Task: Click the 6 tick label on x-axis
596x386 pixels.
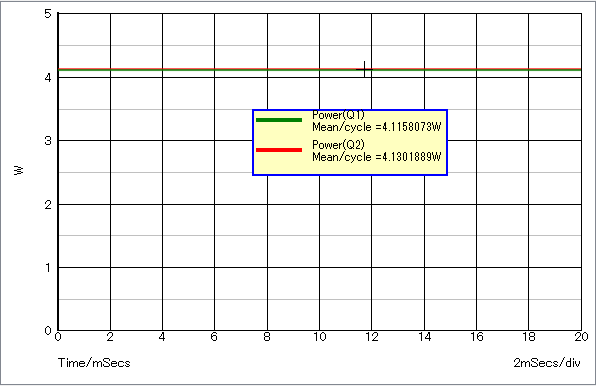Action: [x=214, y=337]
